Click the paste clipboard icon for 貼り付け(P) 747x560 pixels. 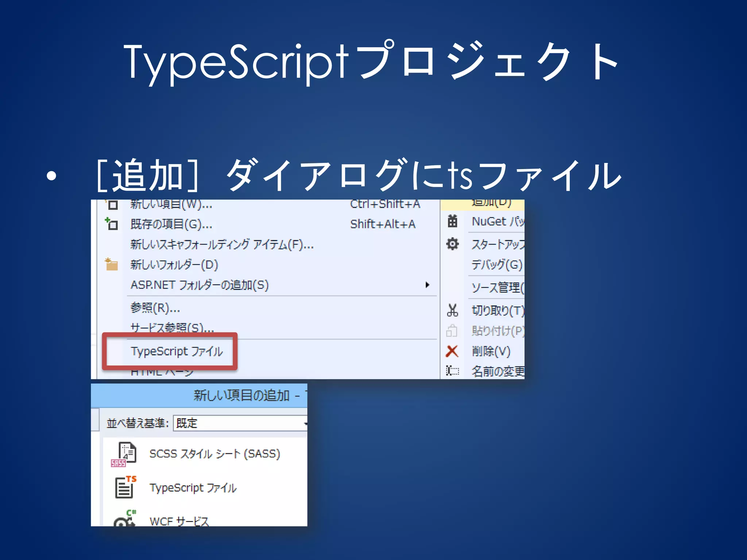tap(452, 331)
